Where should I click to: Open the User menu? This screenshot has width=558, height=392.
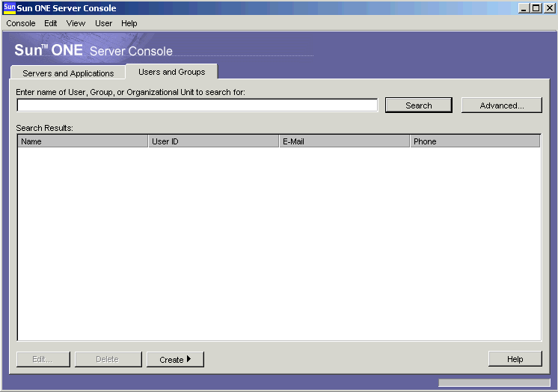[x=103, y=23]
